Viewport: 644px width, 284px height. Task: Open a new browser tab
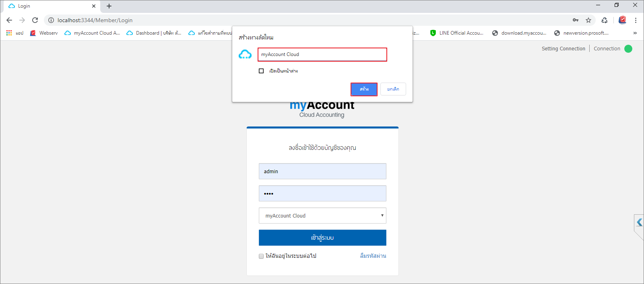[109, 6]
